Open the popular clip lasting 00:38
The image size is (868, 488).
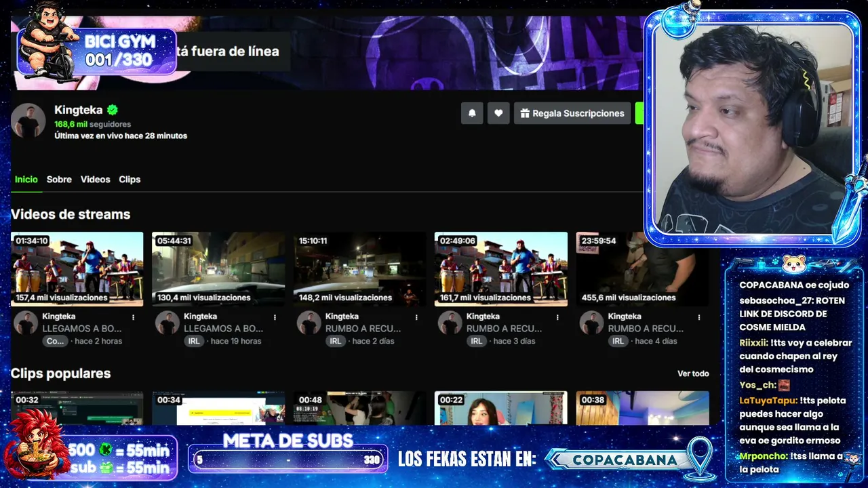tap(643, 408)
